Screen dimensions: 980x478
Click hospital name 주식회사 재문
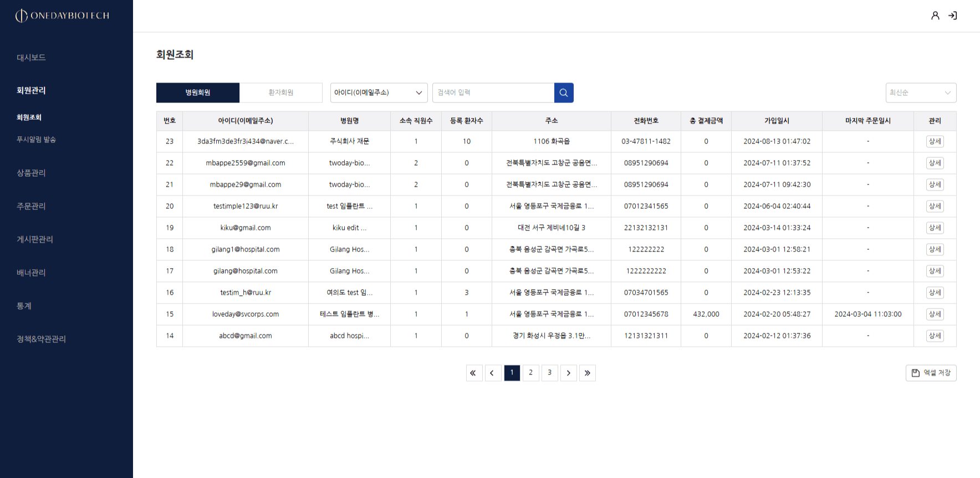tap(349, 141)
